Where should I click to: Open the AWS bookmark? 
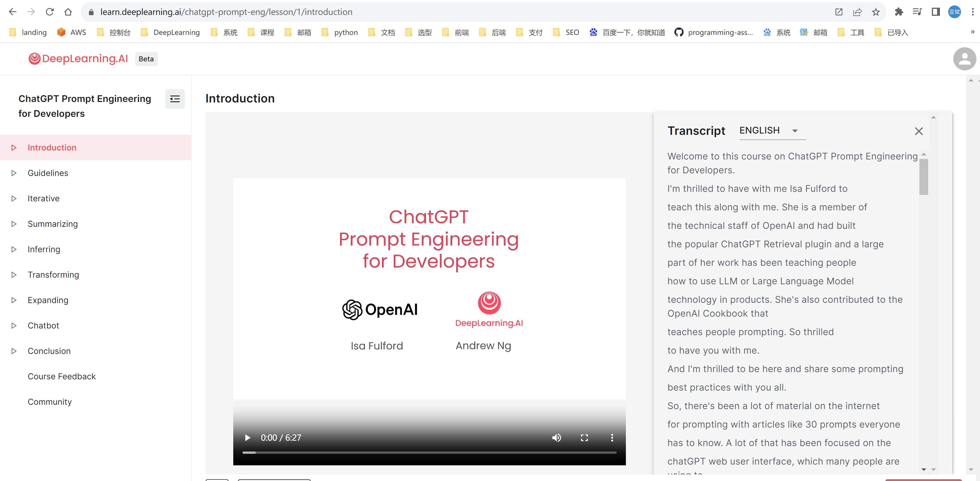coord(72,32)
